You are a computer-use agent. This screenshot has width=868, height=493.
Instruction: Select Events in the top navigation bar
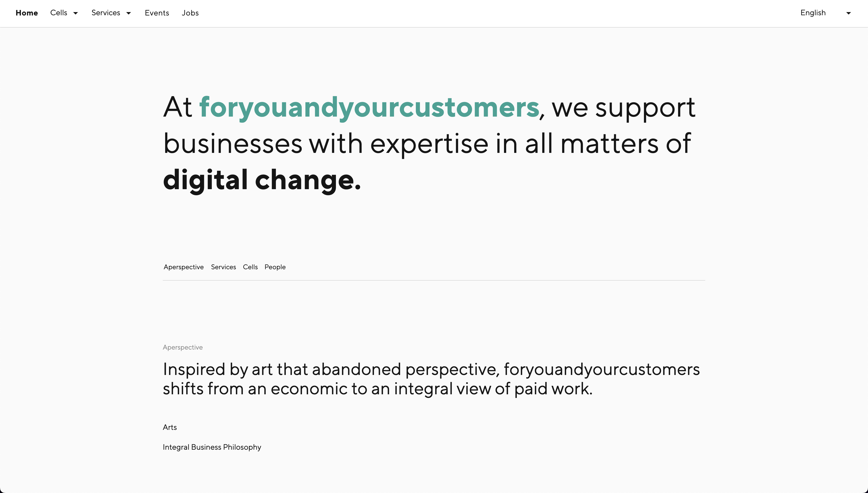point(157,13)
